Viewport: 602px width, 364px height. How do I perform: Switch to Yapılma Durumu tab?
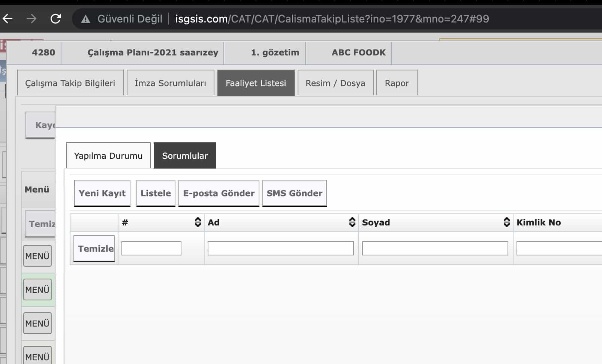[108, 156]
